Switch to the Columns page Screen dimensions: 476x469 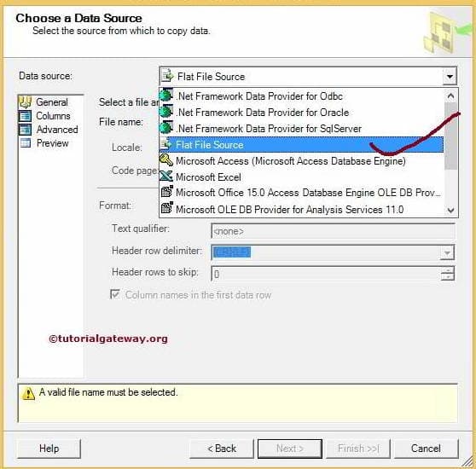(53, 116)
